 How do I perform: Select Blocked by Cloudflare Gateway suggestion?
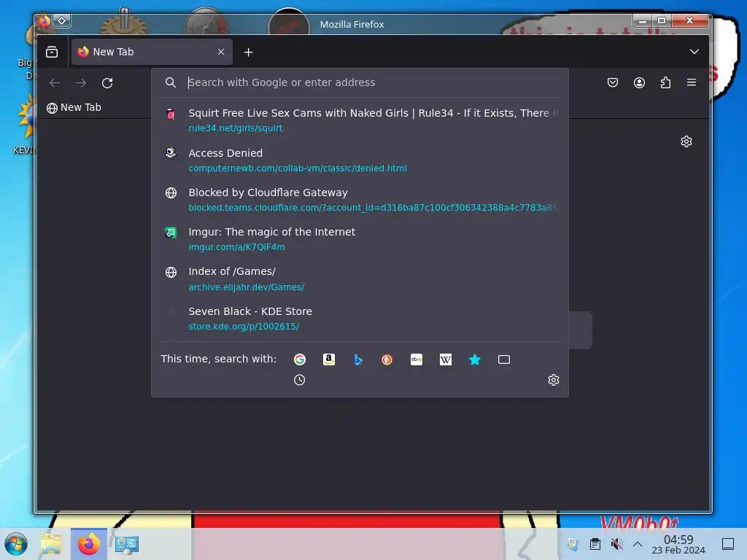click(360, 200)
